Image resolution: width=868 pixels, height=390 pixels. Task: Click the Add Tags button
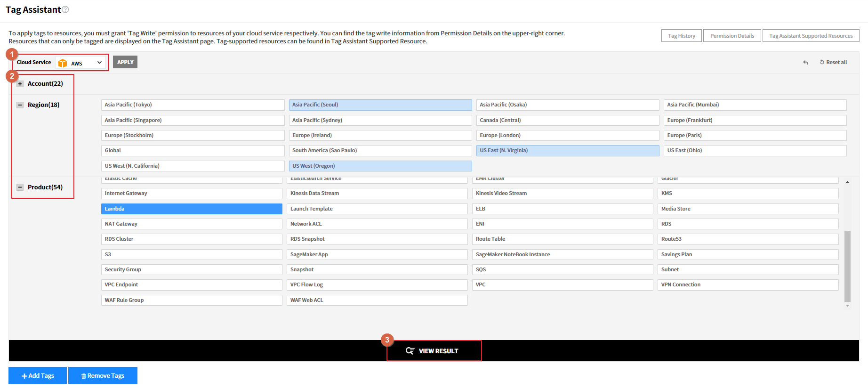pos(38,375)
